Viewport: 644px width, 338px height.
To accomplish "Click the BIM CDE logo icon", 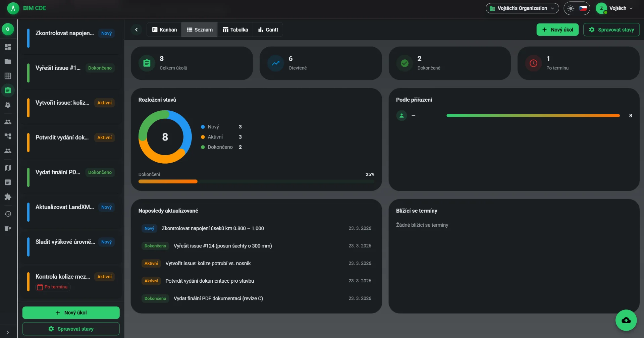I will 13,8.
